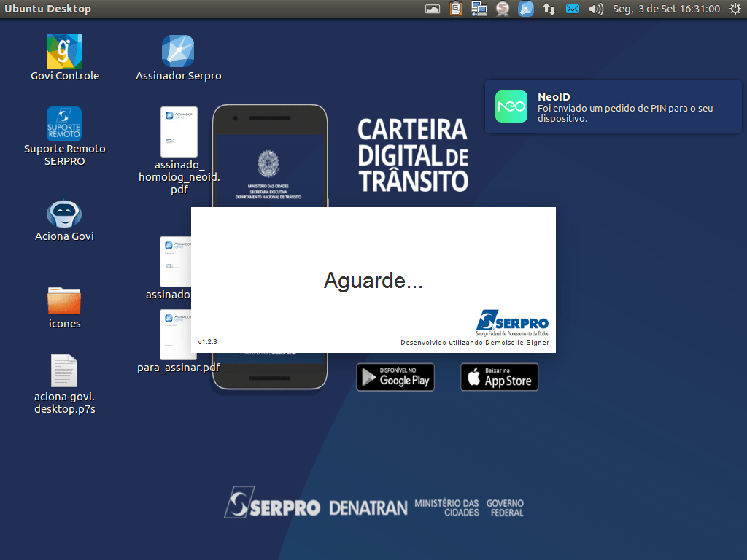Open the clipboard indicator in top panel

point(456,9)
